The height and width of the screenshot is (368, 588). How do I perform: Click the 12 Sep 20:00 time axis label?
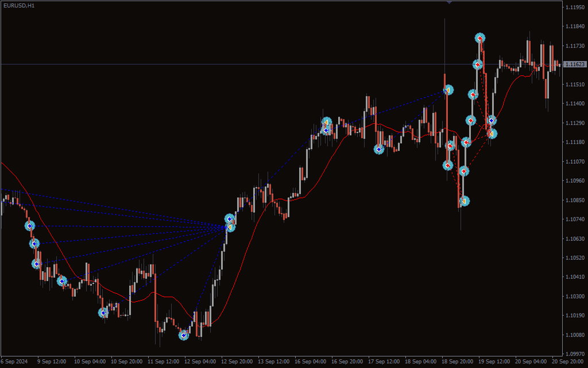pyautogui.click(x=238, y=362)
